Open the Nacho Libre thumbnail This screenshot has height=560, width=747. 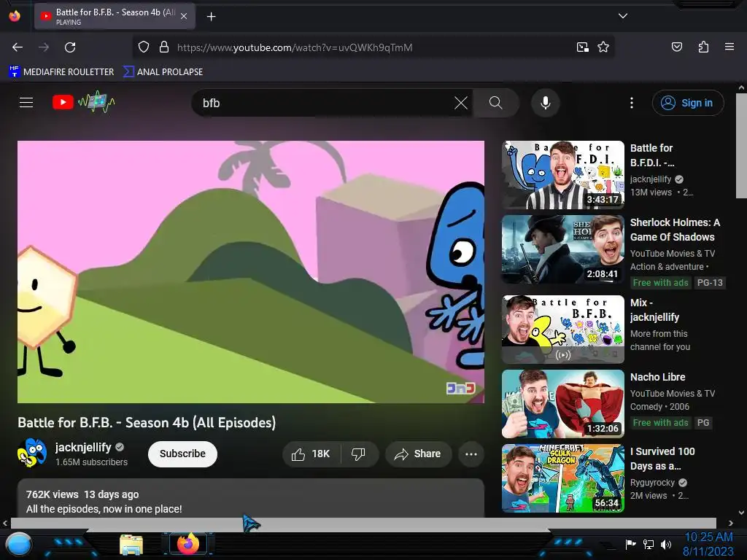pyautogui.click(x=563, y=404)
